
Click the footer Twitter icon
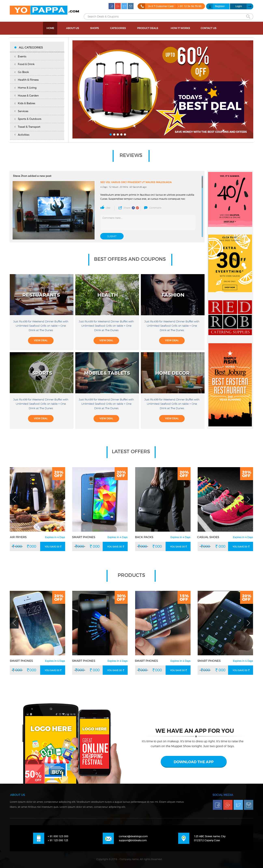pyautogui.click(x=238, y=805)
